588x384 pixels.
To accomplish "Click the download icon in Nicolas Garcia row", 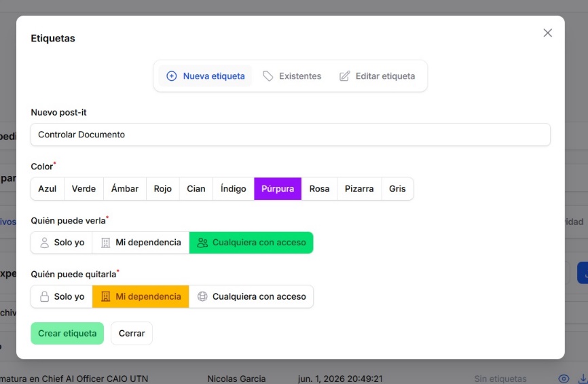I will [583, 379].
